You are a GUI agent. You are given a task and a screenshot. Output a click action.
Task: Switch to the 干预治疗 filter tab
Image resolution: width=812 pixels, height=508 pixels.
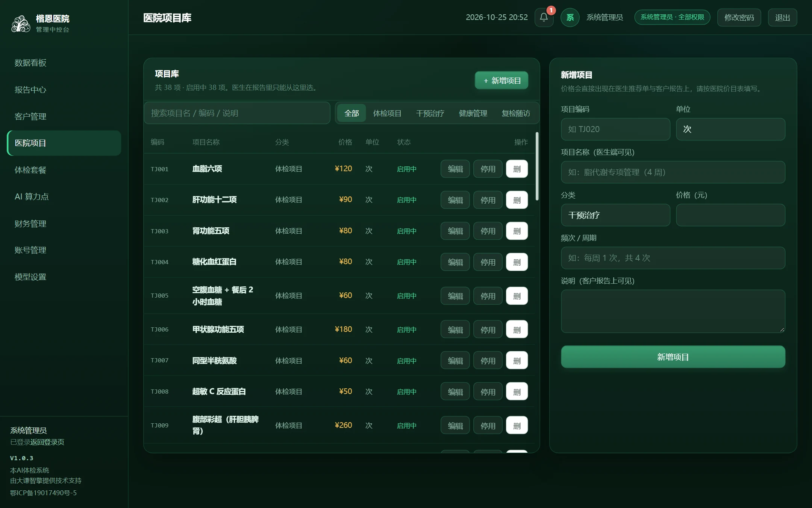point(430,113)
